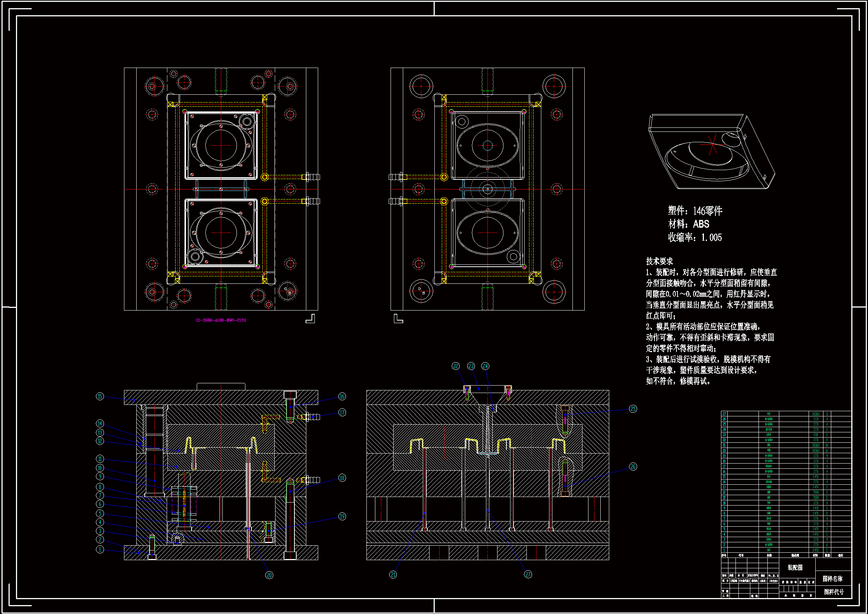Click the 技术要求 heading text

point(659,261)
